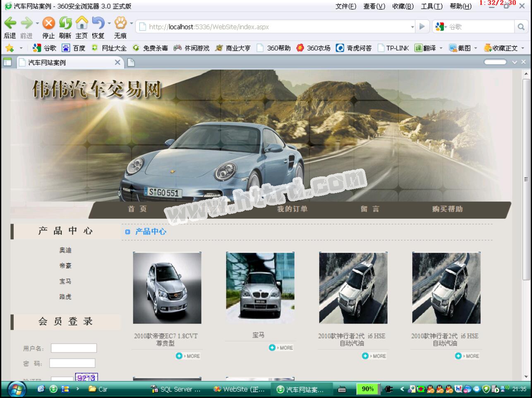This screenshot has width=532, height=398.
Task: Click MORE under 2010款帝豪EC7 1.8CVT
Action: coord(188,356)
